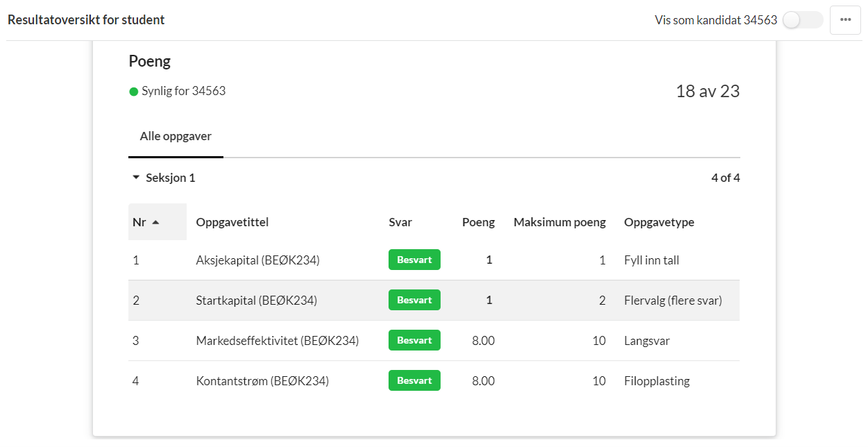Click the Svar column header
This screenshot has height=447, width=868.
400,222
